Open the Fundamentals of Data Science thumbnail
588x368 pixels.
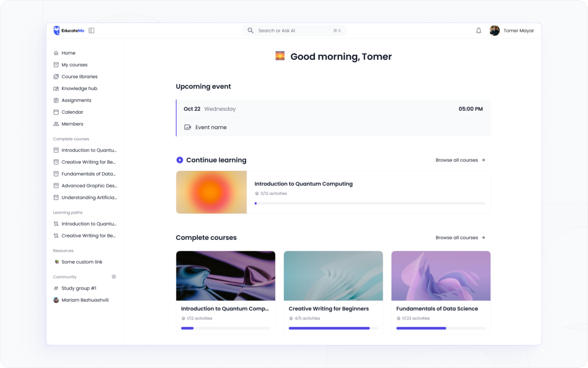(x=441, y=276)
